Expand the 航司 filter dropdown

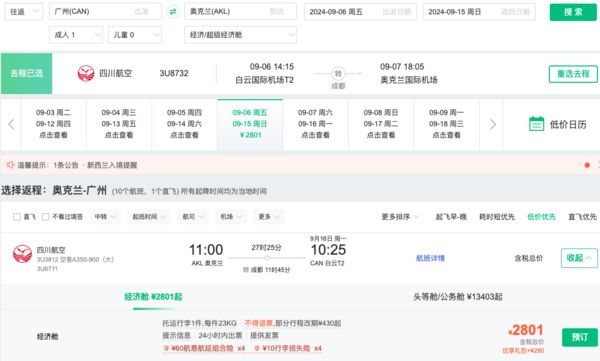point(192,217)
